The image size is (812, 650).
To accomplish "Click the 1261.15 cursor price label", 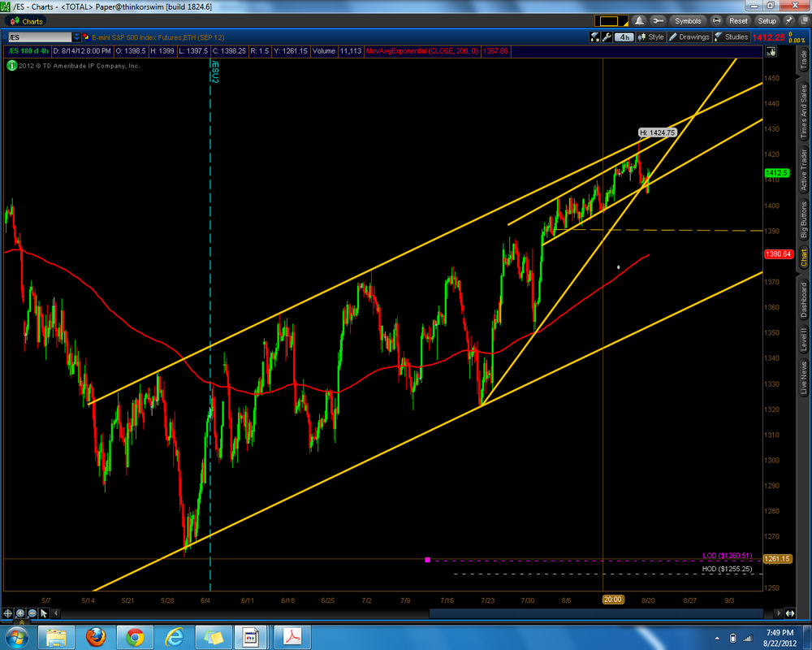I will [778, 559].
